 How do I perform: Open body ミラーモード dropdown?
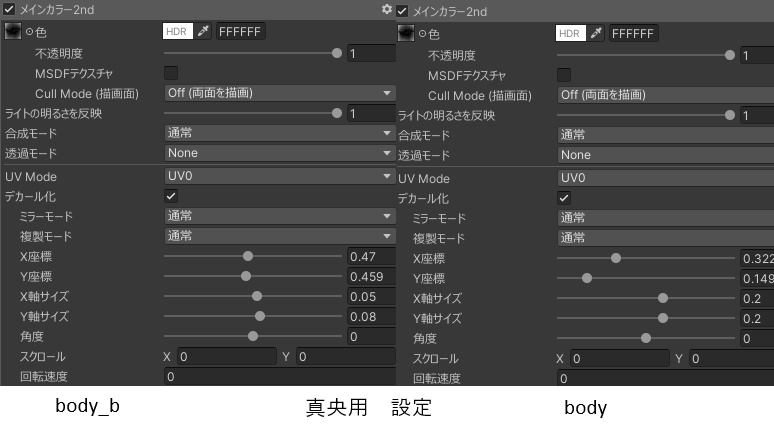point(665,218)
